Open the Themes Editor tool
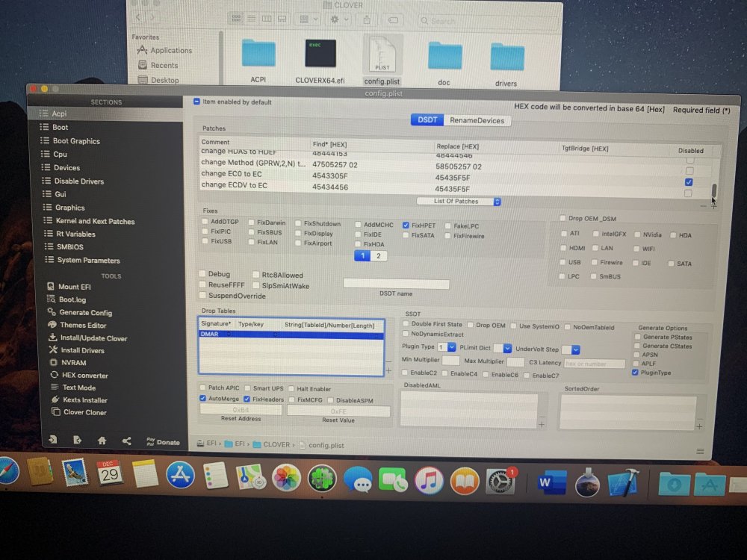 click(82, 326)
